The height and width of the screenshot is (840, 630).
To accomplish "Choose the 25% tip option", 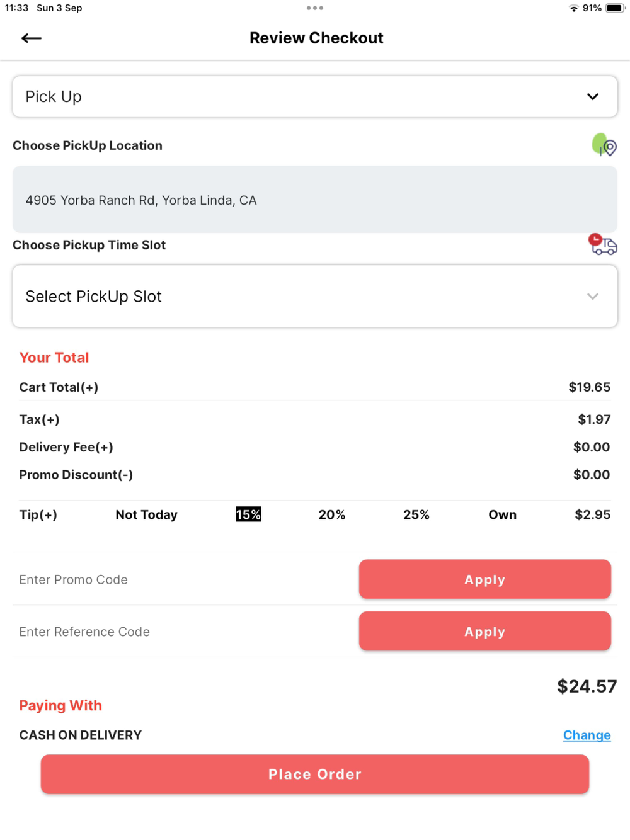I will [416, 515].
